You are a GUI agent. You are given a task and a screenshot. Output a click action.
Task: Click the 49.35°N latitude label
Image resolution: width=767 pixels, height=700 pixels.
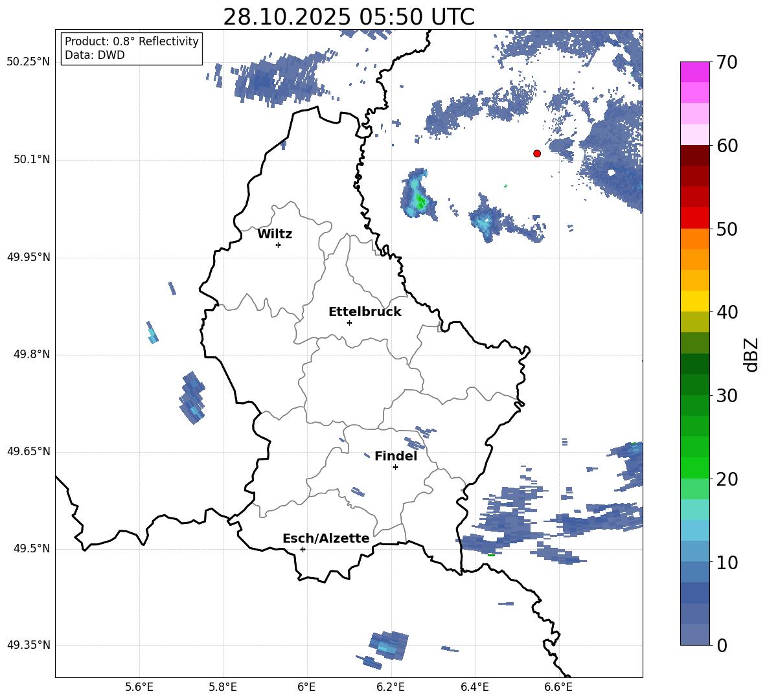click(29, 645)
